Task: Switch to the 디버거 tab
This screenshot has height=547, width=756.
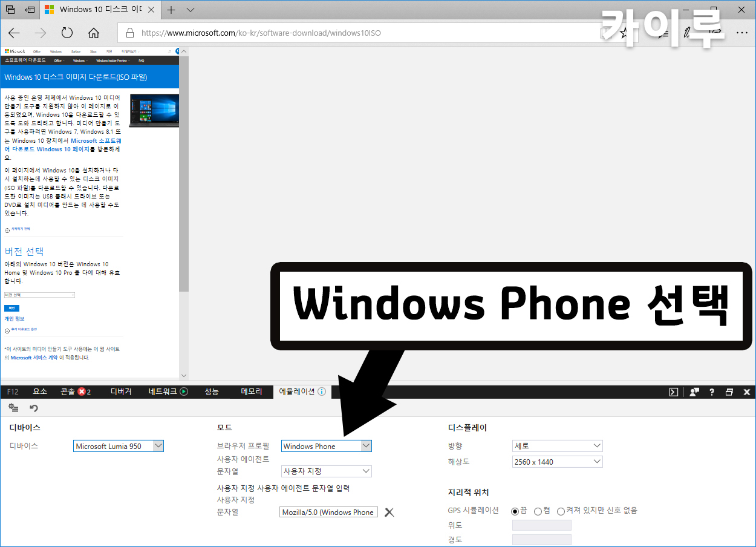Action: (120, 391)
